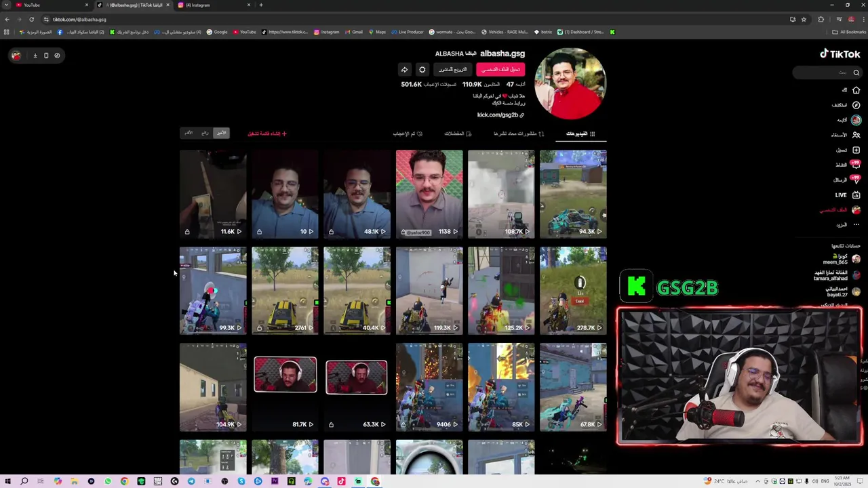Screen dimensions: 868x488
Task: Open the video with 11.6K views
Action: 213,194
